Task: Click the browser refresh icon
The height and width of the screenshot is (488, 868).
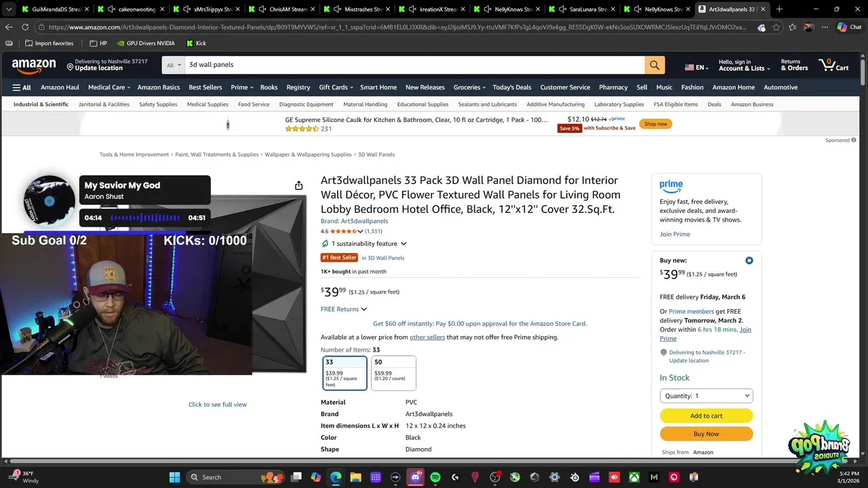Action: pyautogui.click(x=25, y=27)
